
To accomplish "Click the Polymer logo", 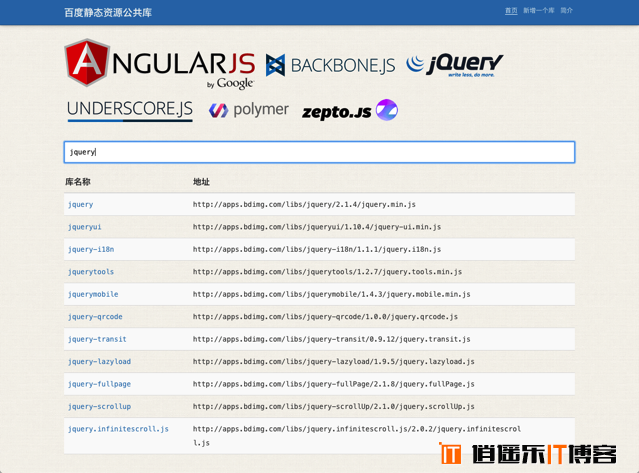I will (249, 110).
